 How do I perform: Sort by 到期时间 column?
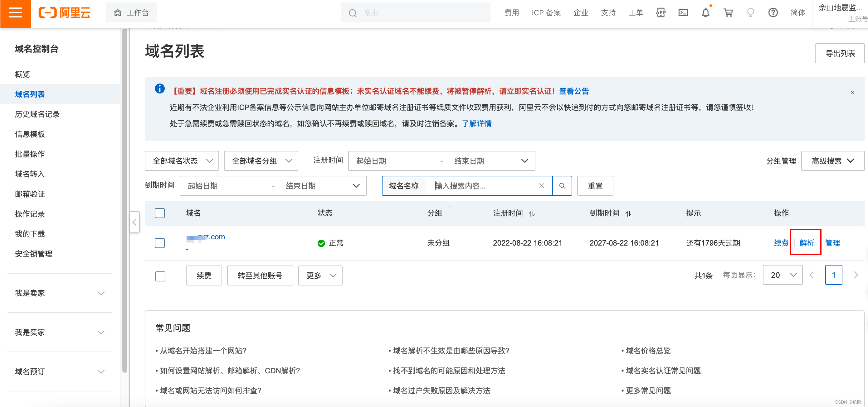click(x=628, y=213)
